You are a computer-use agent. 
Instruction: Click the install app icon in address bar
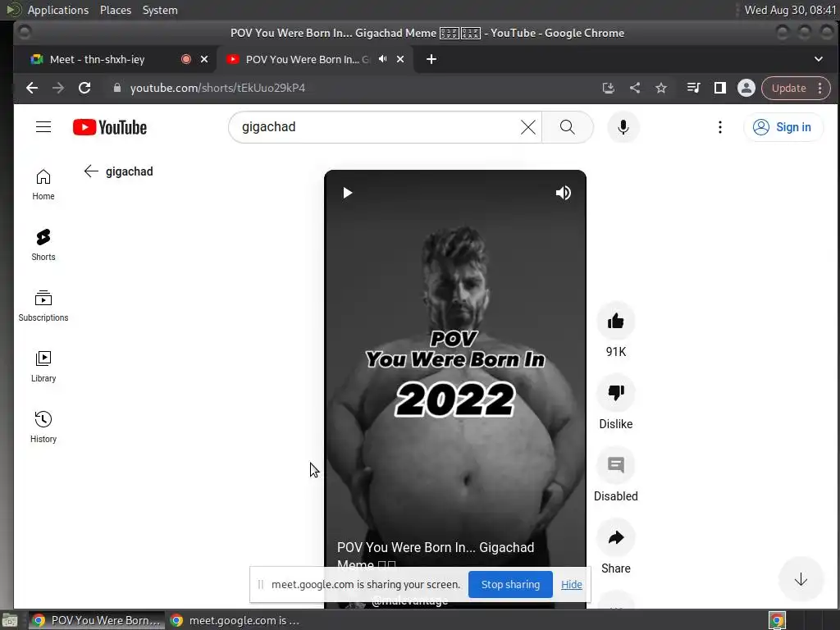(608, 88)
